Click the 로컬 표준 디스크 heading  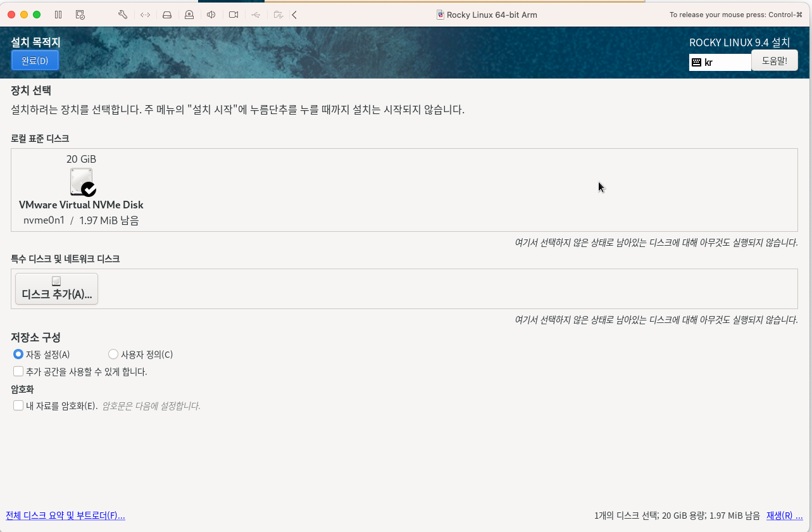click(40, 138)
